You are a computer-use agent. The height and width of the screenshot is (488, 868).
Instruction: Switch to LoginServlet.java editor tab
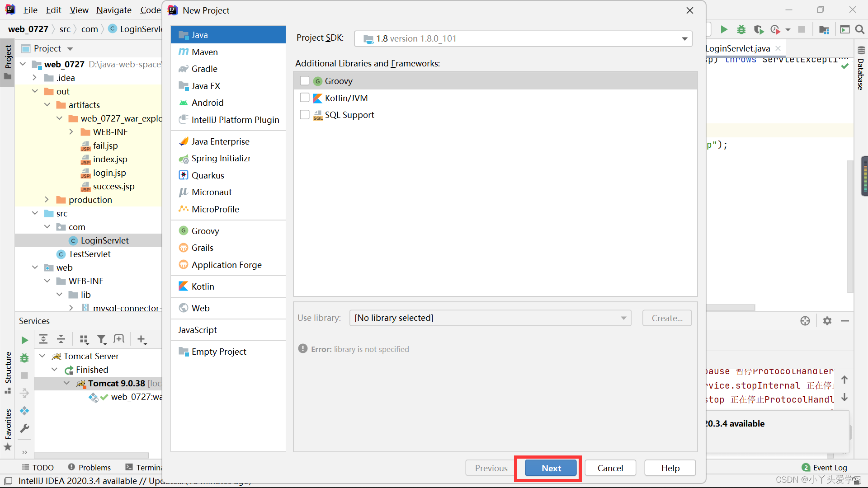point(738,48)
